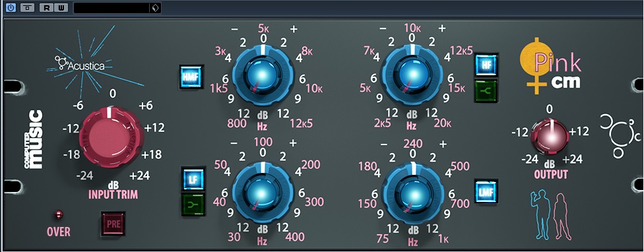Toggle the plugin bypass power button
This screenshot has width=644, height=252.
pos(11,7)
